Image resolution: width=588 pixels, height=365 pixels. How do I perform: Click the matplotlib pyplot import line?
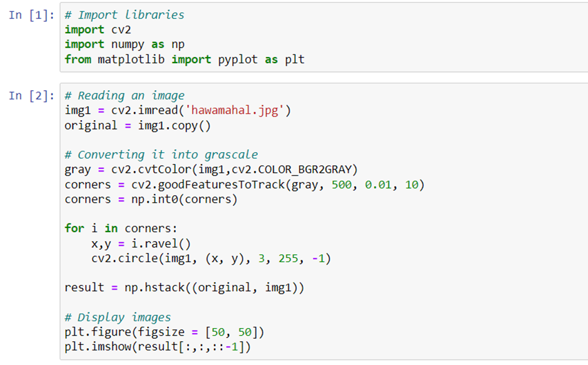pyautogui.click(x=185, y=59)
